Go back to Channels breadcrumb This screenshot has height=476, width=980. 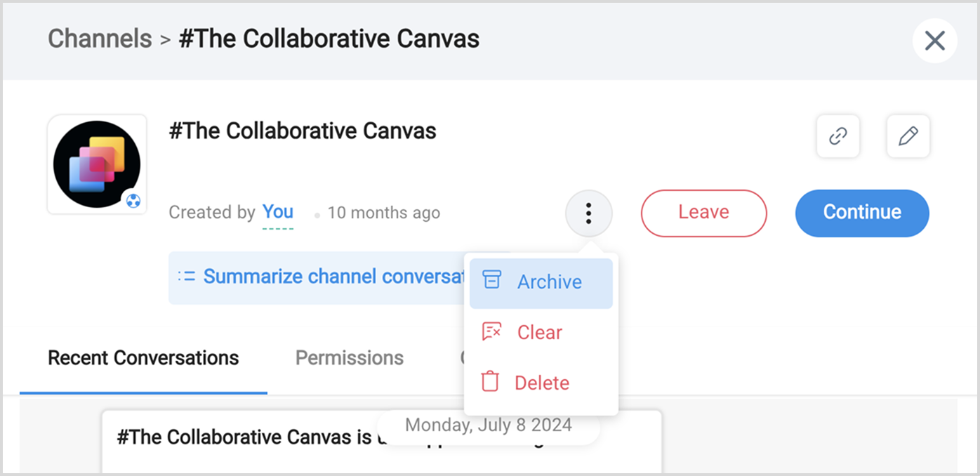[100, 39]
